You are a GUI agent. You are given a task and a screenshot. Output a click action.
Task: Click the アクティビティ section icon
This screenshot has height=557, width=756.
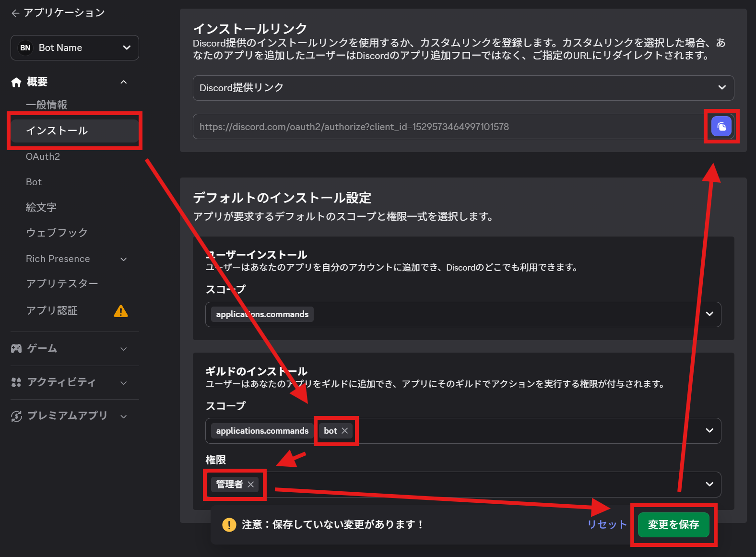16,382
